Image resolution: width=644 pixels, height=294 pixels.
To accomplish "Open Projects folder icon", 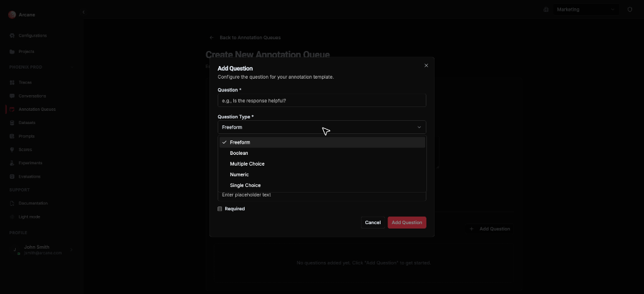I will tap(12, 52).
